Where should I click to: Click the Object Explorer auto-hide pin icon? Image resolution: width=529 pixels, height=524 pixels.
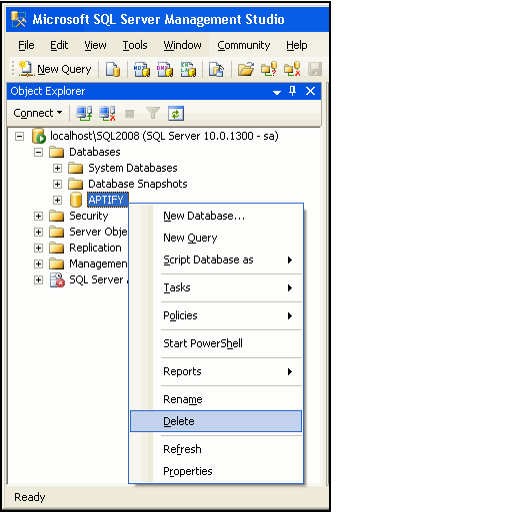[293, 91]
